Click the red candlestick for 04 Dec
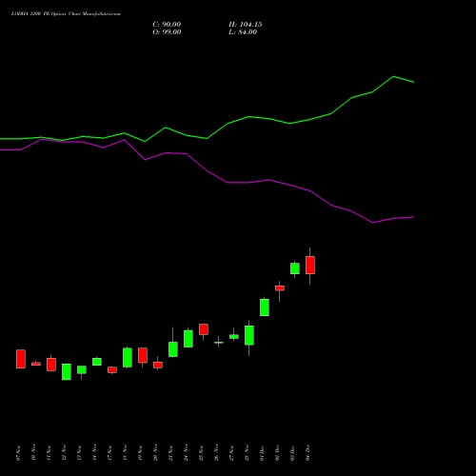 point(310,266)
